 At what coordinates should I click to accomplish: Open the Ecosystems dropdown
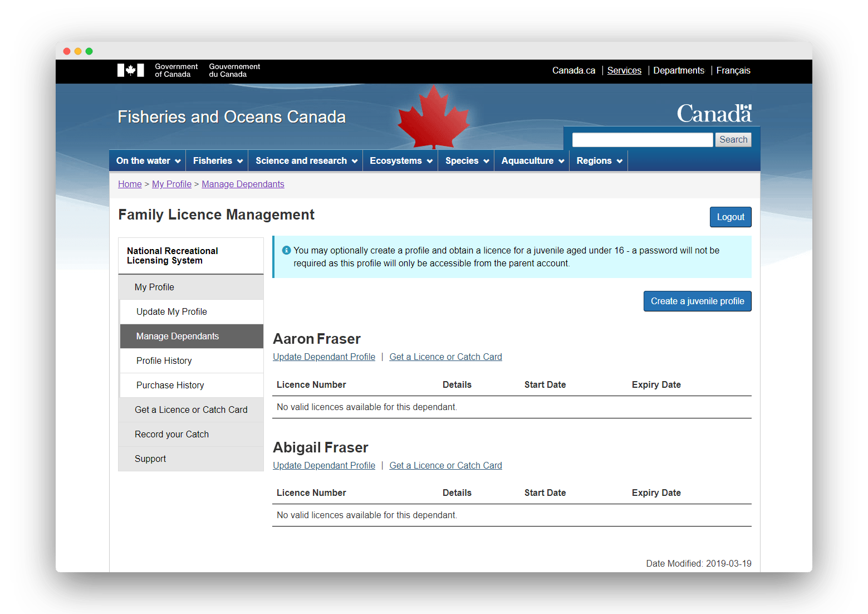coord(401,160)
